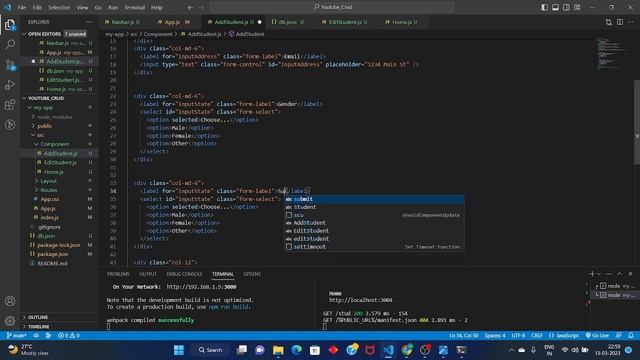Open the Selection menu
640x360 pixels.
[59, 7]
